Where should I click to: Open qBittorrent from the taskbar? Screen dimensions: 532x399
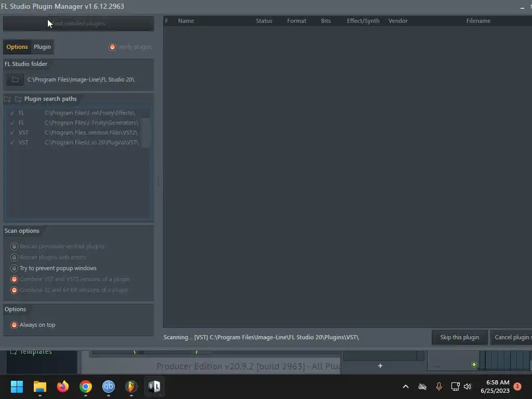coord(109,387)
